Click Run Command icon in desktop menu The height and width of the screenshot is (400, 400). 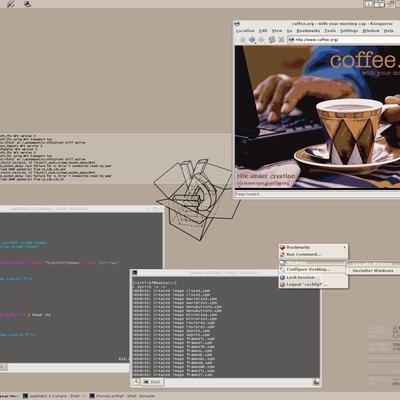pos(283,254)
